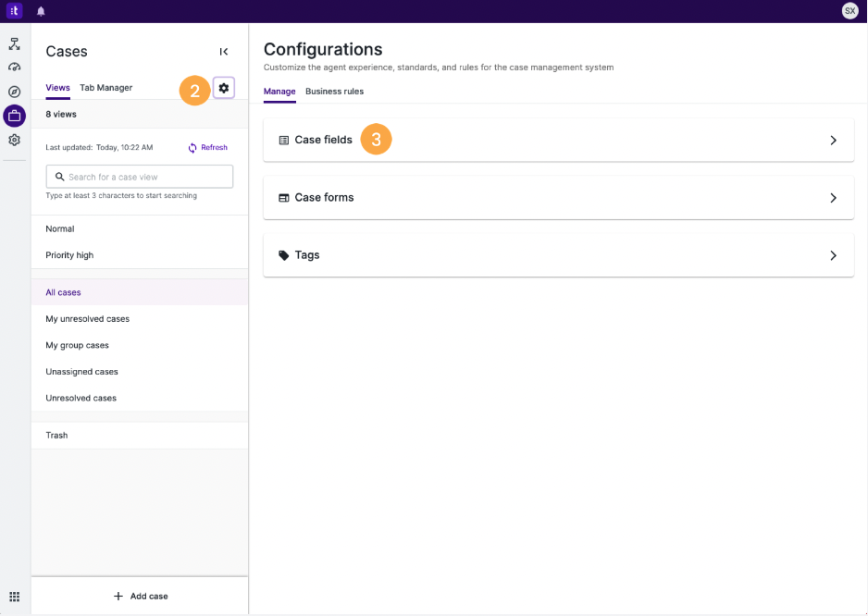Select the Cases briefcase icon in sidebar
This screenshot has width=868, height=616.
(x=15, y=117)
